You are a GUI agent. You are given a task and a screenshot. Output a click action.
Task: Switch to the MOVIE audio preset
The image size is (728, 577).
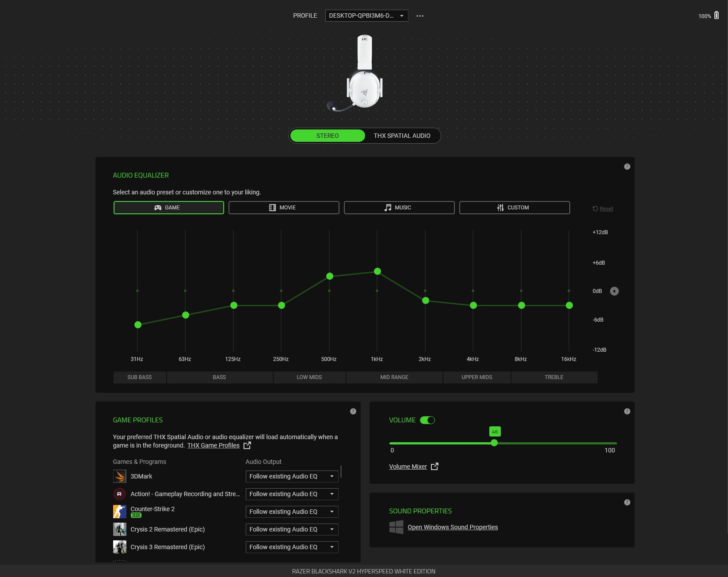tap(283, 207)
